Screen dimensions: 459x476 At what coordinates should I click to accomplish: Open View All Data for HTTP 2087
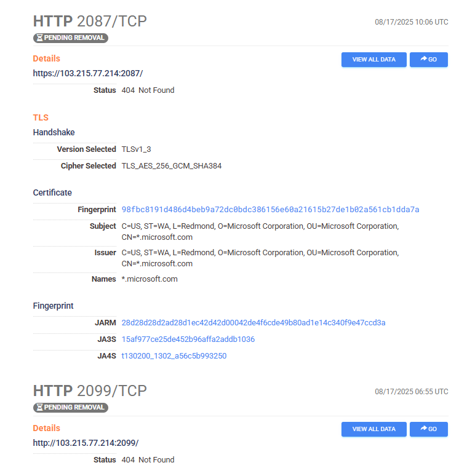(x=373, y=60)
